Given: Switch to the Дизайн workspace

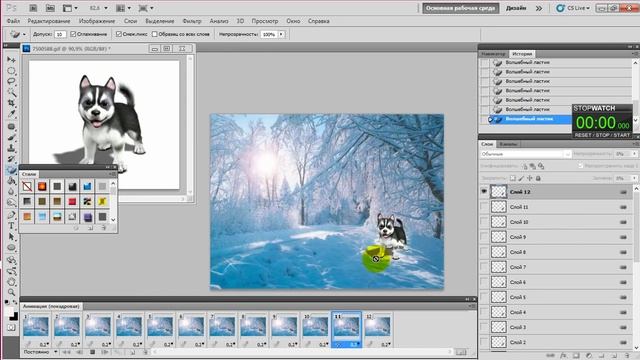Looking at the screenshot, I should pyautogui.click(x=516, y=8).
